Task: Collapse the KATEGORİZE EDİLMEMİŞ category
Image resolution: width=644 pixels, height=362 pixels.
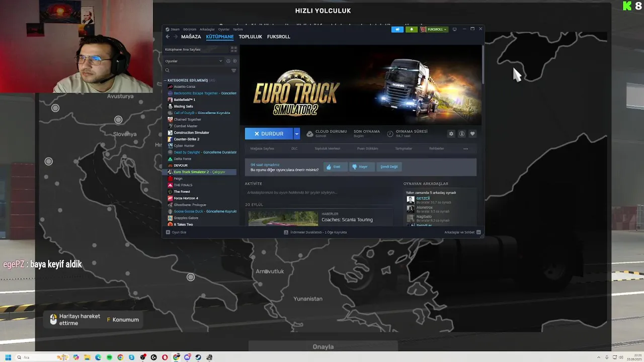Action: coord(165,80)
